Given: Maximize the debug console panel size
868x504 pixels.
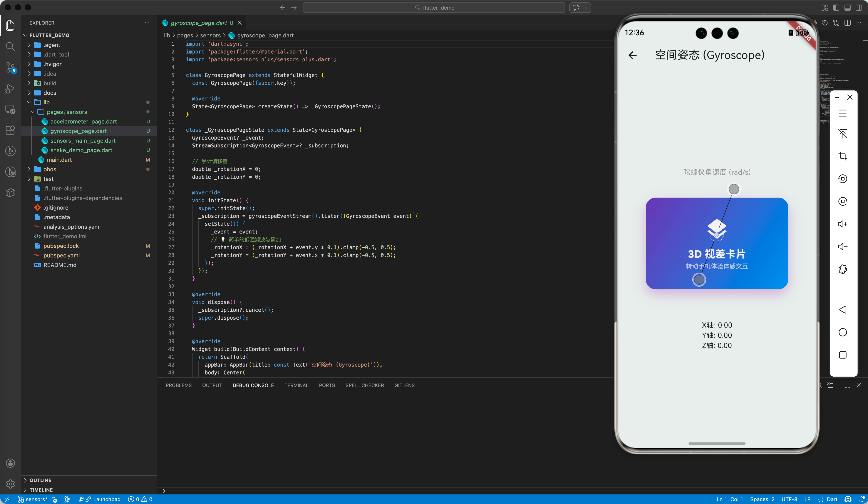Looking at the screenshot, I should click(847, 386).
